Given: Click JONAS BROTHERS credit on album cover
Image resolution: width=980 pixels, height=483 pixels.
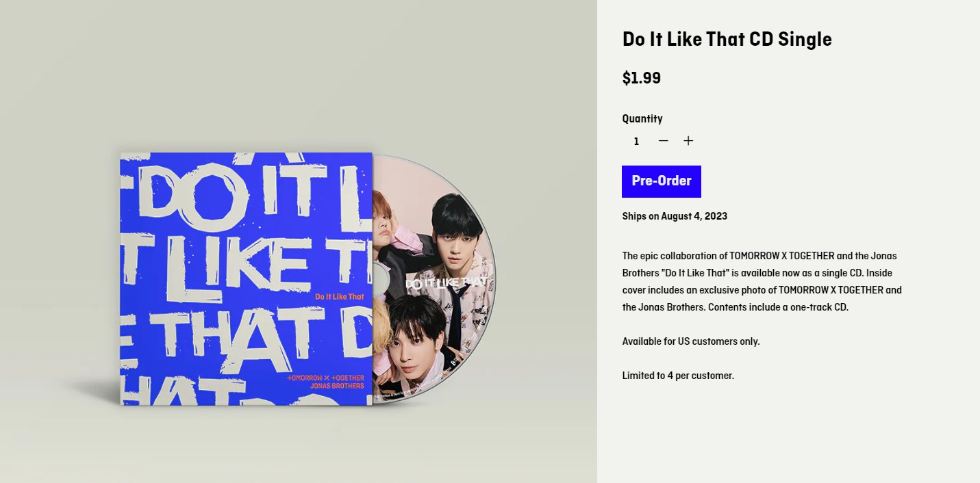Looking at the screenshot, I should point(337,386).
